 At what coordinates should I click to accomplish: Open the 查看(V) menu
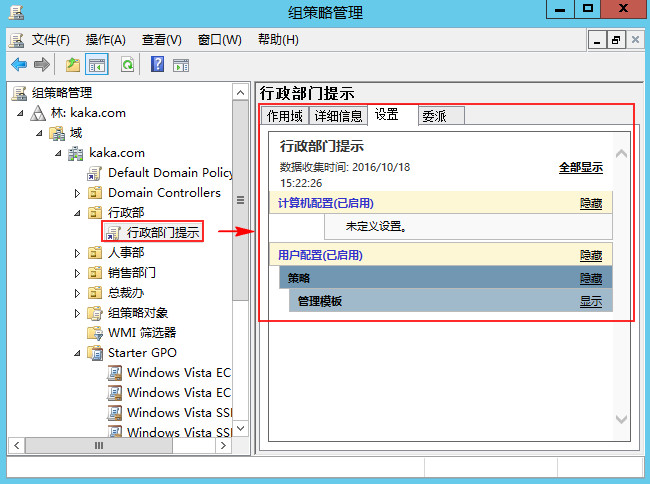point(162,40)
